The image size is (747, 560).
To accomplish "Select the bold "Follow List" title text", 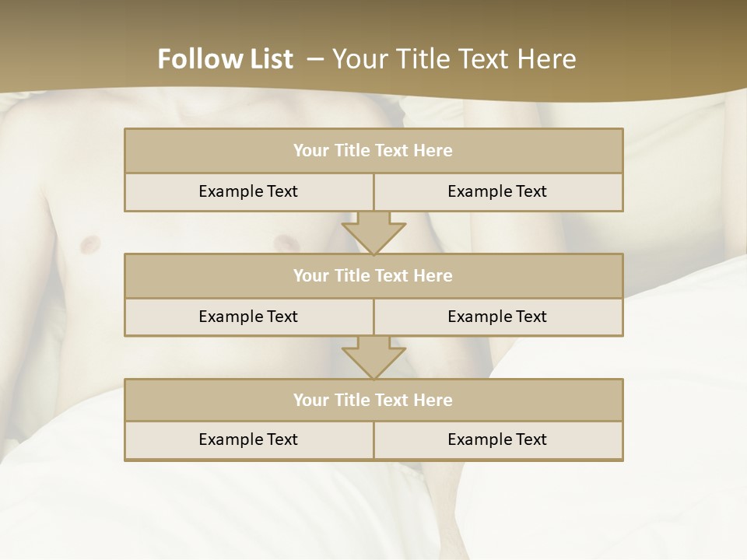I will (x=226, y=59).
